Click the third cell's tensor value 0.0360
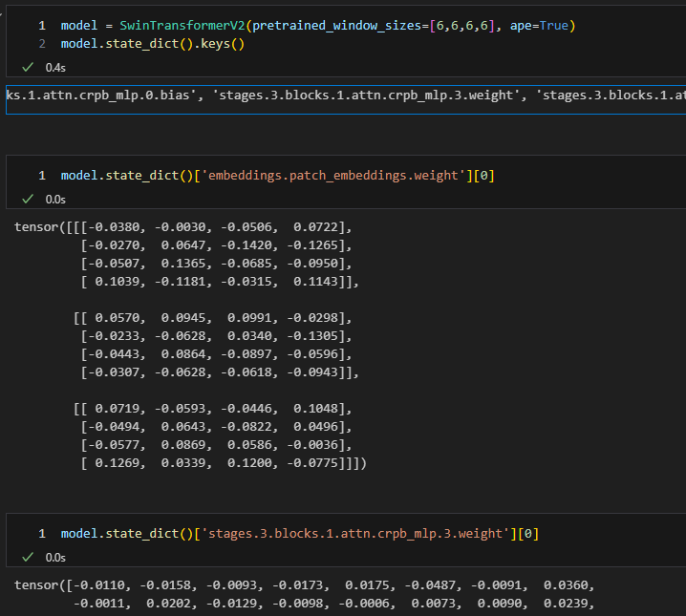This screenshot has height=616, width=686. click(566, 585)
